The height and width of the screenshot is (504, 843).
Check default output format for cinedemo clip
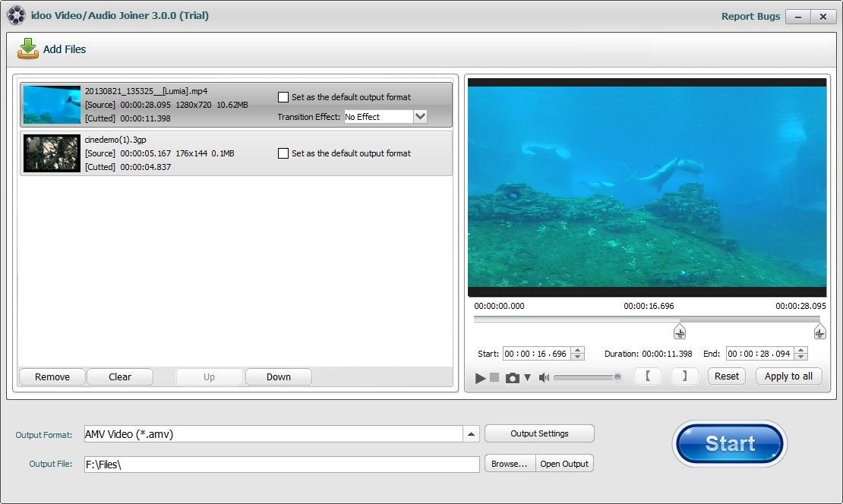(x=283, y=153)
